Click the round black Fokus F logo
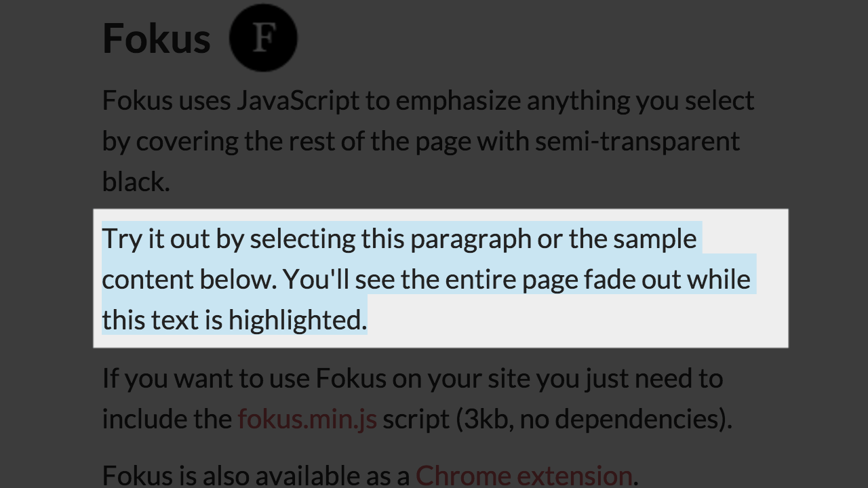This screenshot has width=868, height=488. [x=263, y=37]
